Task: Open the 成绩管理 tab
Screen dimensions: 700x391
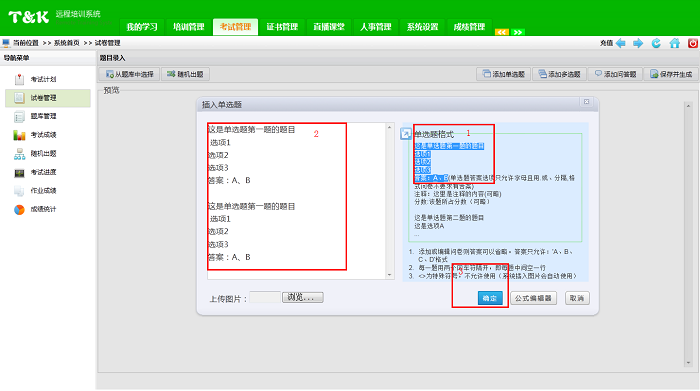Action: [x=469, y=27]
